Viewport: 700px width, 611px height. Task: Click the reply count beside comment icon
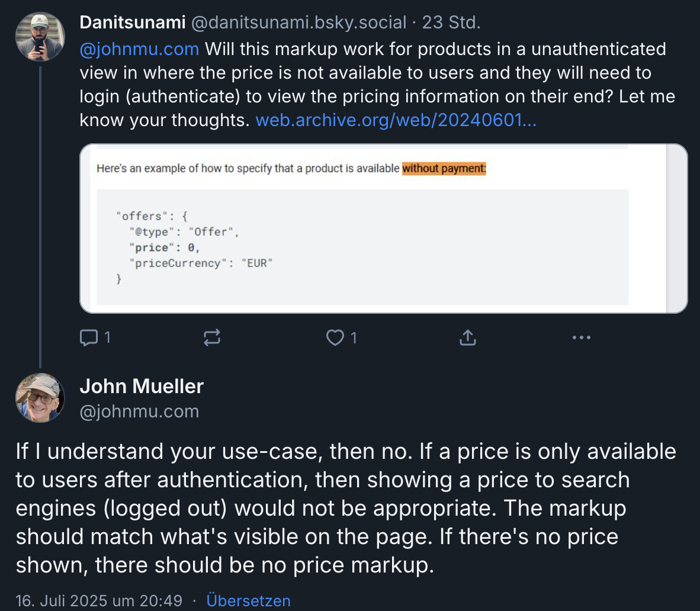107,337
